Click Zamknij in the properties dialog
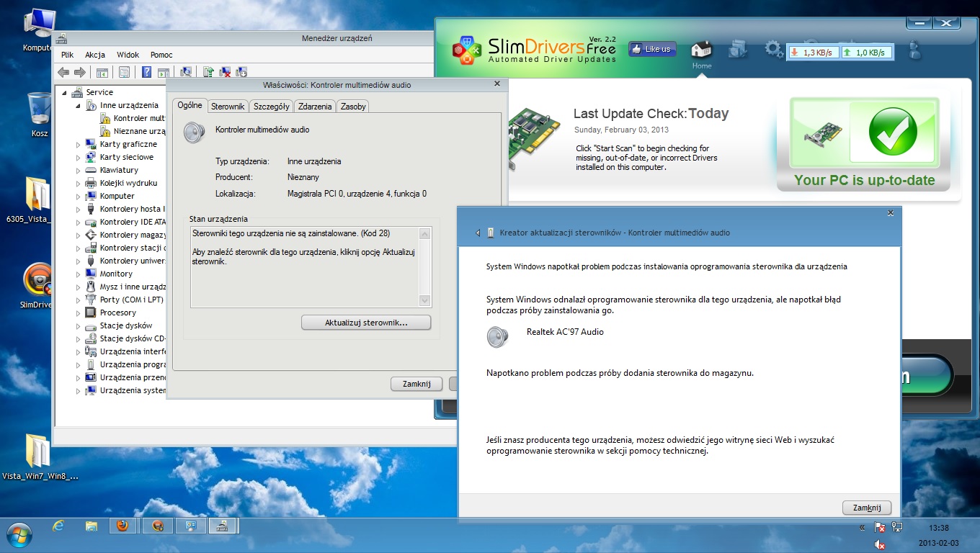Image resolution: width=980 pixels, height=553 pixels. (416, 384)
